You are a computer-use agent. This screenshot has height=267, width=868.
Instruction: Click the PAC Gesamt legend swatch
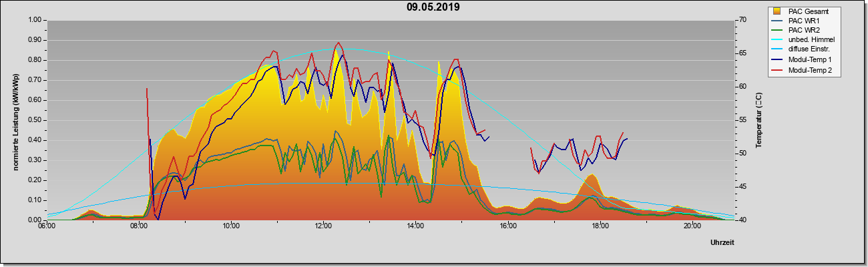(778, 11)
